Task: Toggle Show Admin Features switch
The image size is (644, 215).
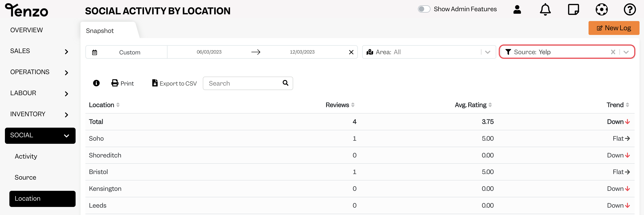Action: point(424,9)
